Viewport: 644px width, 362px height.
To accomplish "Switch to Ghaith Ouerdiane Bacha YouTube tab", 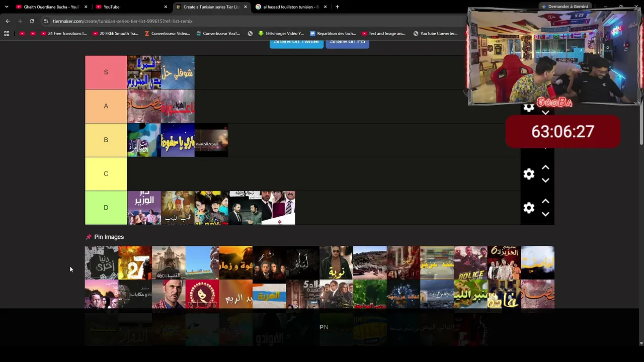I will click(x=51, y=7).
